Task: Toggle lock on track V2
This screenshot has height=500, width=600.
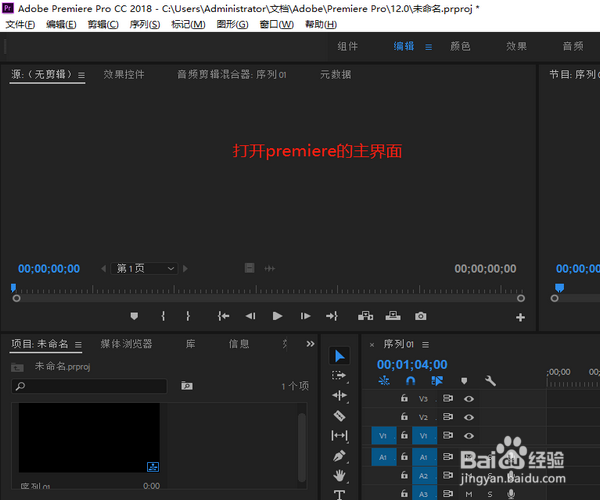Action: point(404,416)
